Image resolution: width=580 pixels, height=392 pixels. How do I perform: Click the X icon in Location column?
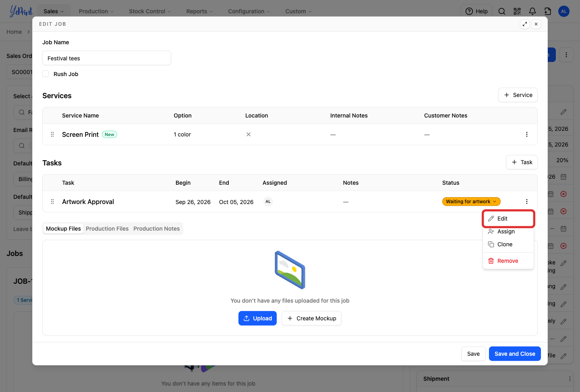(x=249, y=134)
